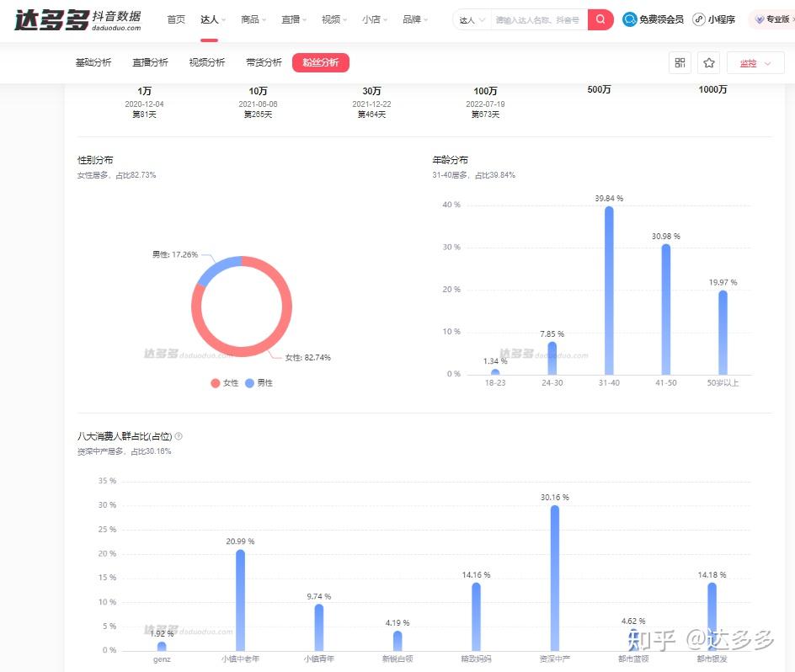The height and width of the screenshot is (672, 795).
Task: Toggle 男性 legend in gender chart
Action: (259, 383)
